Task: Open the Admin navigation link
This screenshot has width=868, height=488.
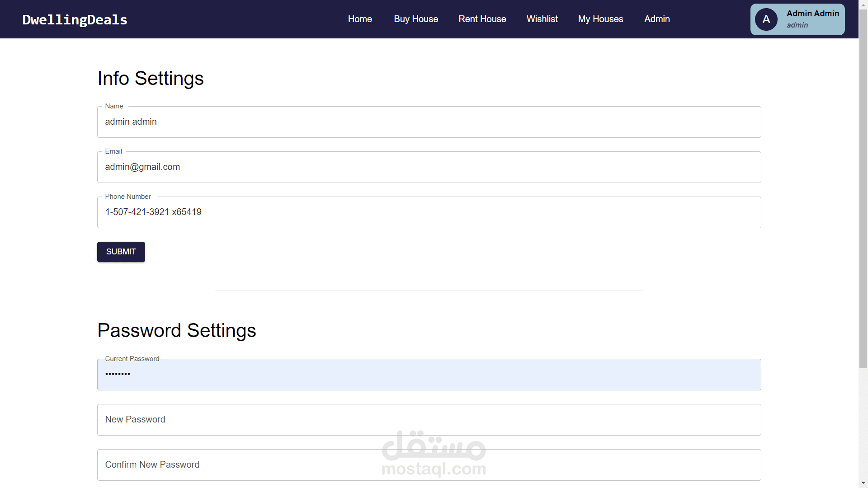Action: click(657, 19)
